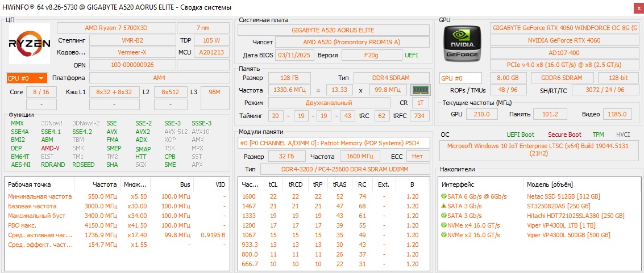The height and width of the screenshot is (273, 644).
Task: Click the tRAS column header in timings table
Action: tap(340, 185)
